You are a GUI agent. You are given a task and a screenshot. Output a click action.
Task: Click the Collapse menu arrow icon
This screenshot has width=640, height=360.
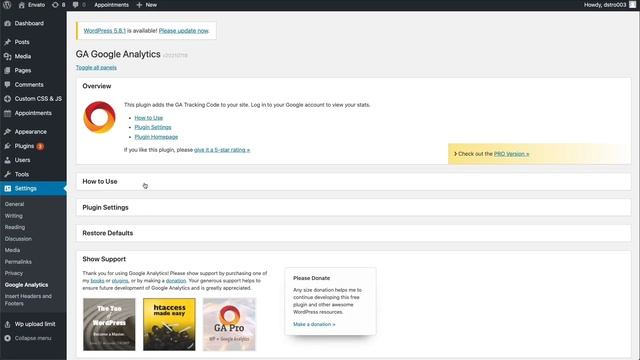coord(7,338)
